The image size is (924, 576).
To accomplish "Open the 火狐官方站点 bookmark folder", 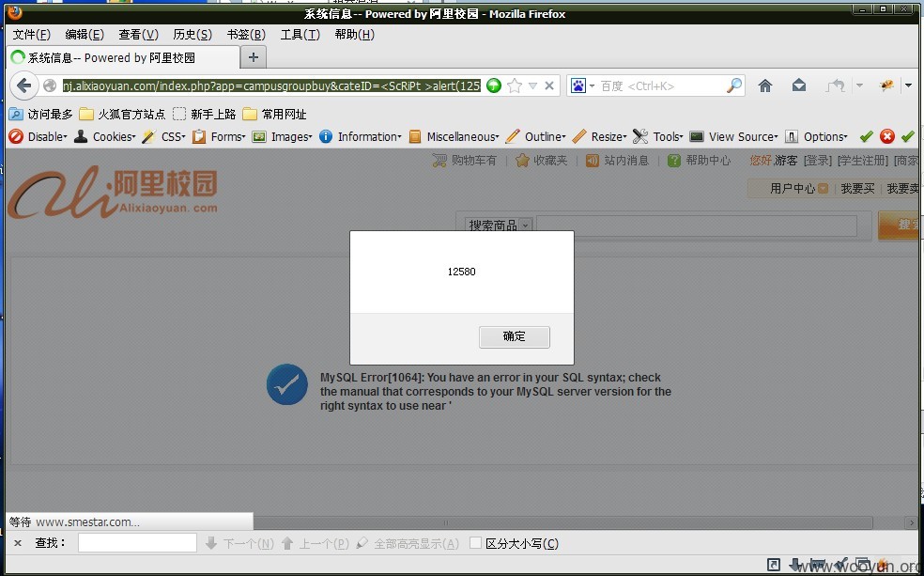I will [123, 114].
